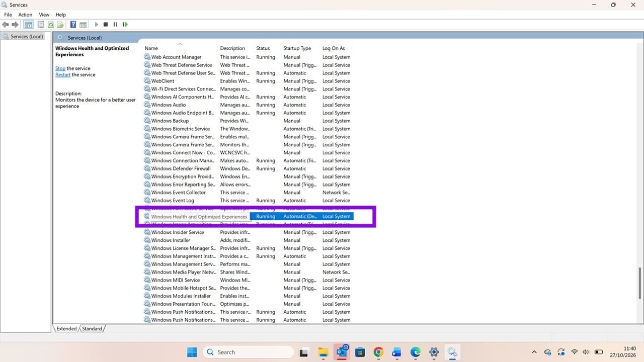Open the Microsoft Store taskbar icon
Image resolution: width=644 pixels, height=362 pixels.
click(x=360, y=352)
